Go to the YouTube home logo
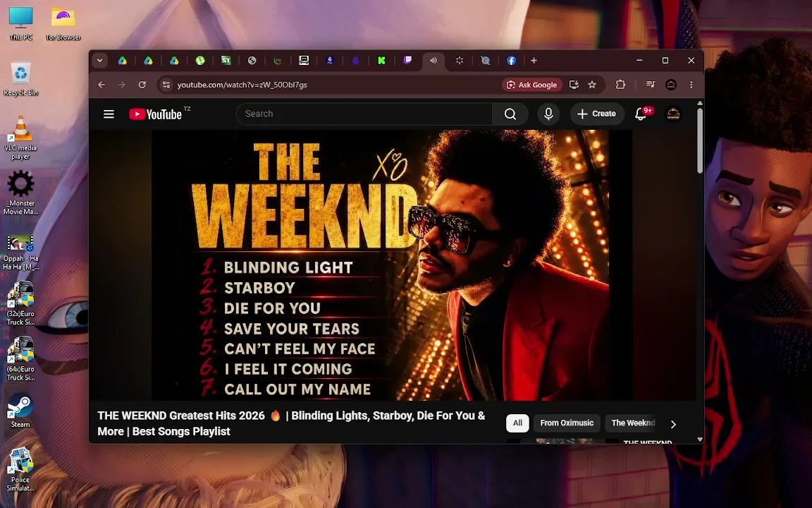Screen dimensions: 812x508 point(155,114)
